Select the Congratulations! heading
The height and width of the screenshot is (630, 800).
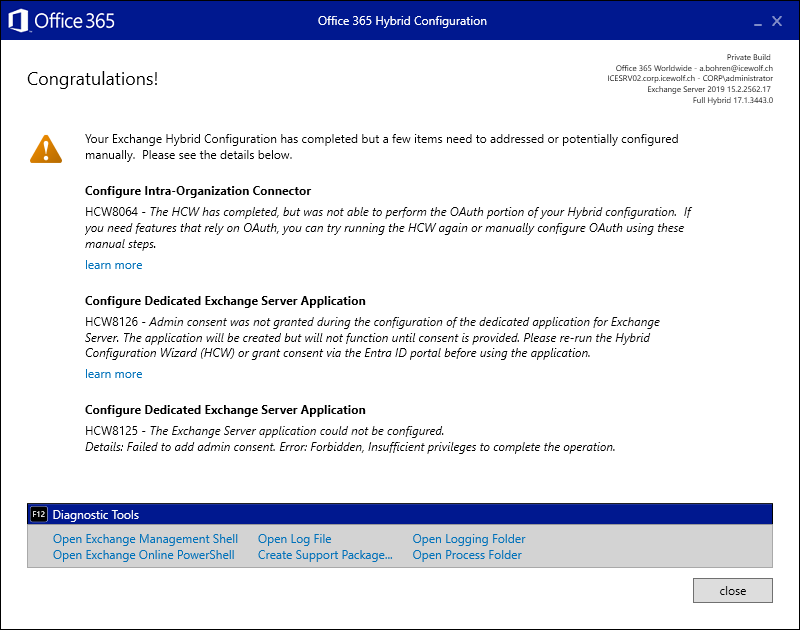pos(92,79)
